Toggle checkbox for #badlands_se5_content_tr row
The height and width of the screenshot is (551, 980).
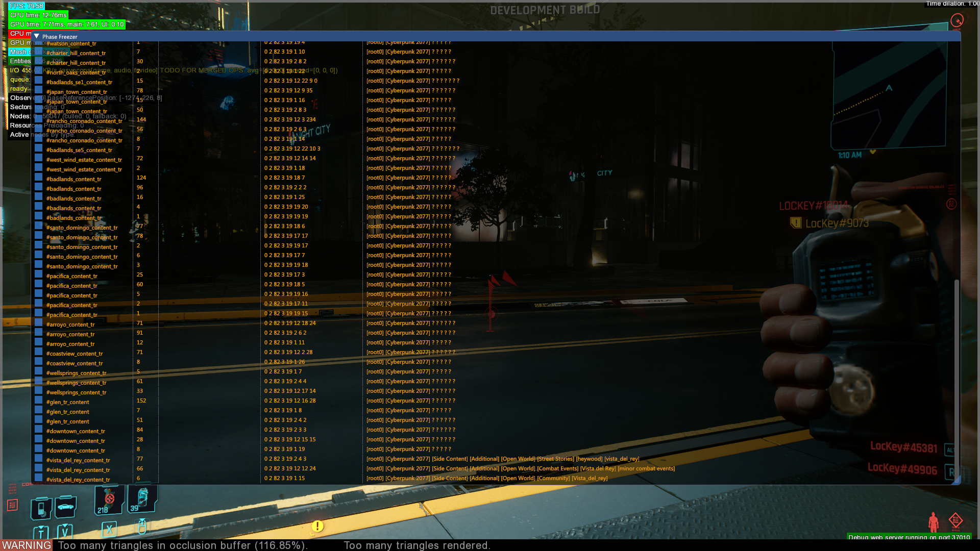[38, 148]
